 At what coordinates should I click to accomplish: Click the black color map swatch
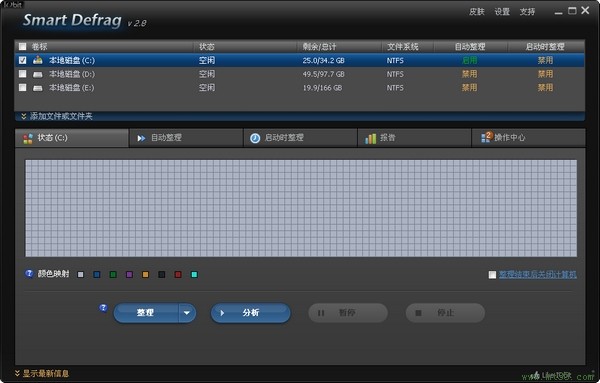pyautogui.click(x=162, y=275)
